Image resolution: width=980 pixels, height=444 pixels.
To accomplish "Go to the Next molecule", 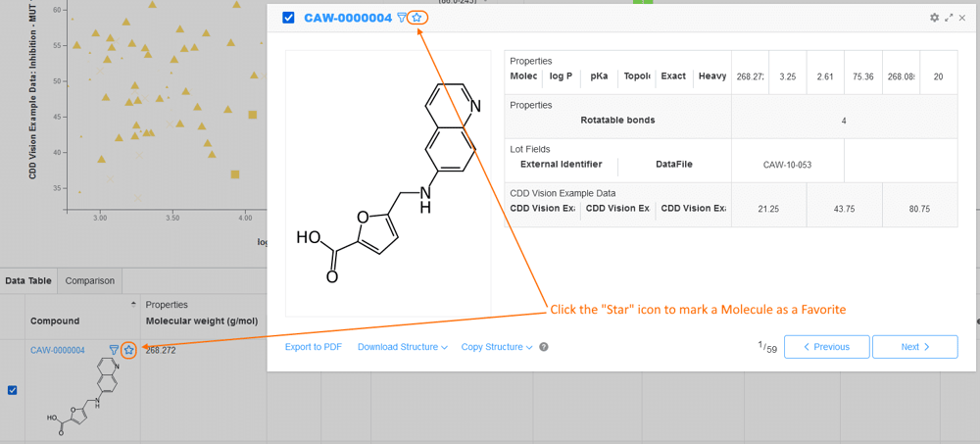I will pos(915,347).
